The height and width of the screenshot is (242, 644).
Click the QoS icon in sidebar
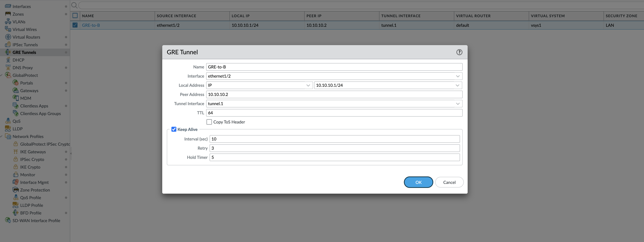(x=8, y=121)
